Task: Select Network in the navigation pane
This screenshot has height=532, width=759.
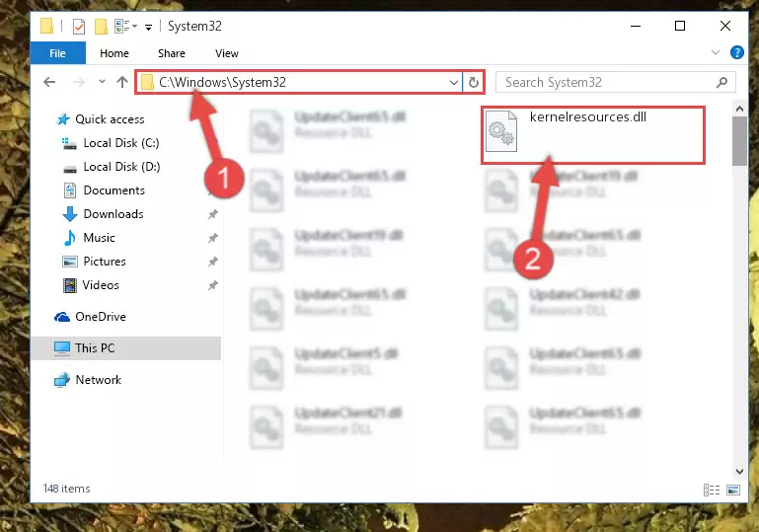Action: (99, 380)
